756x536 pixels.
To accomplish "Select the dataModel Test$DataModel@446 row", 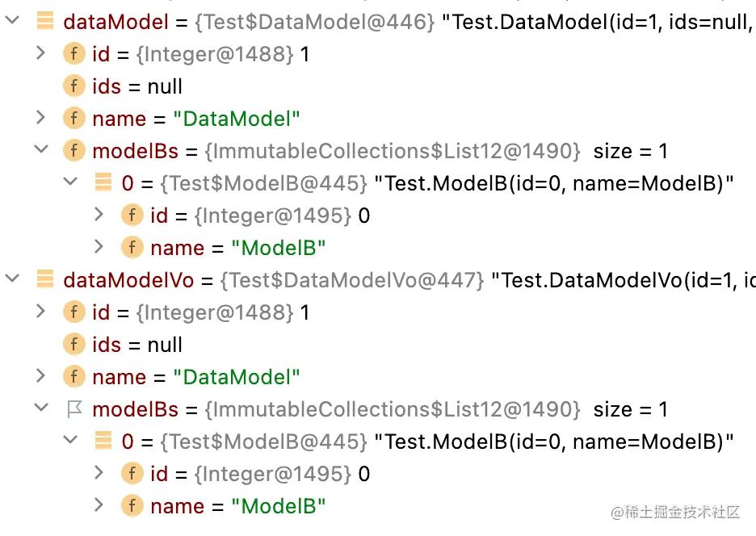I will coord(323,22).
